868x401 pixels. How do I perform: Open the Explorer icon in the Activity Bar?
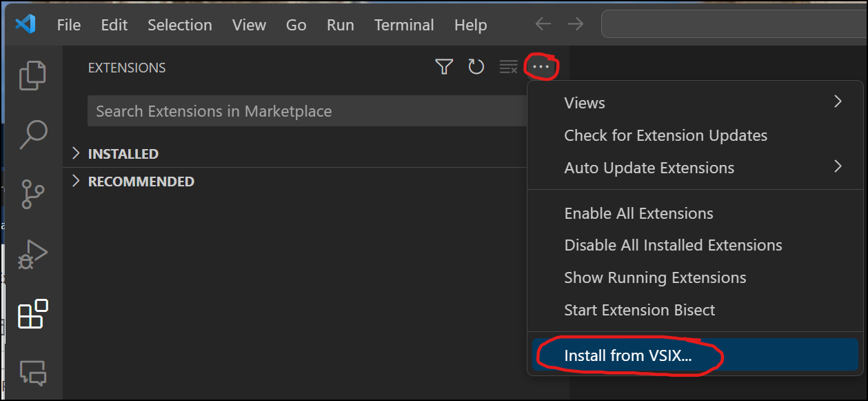[32, 75]
